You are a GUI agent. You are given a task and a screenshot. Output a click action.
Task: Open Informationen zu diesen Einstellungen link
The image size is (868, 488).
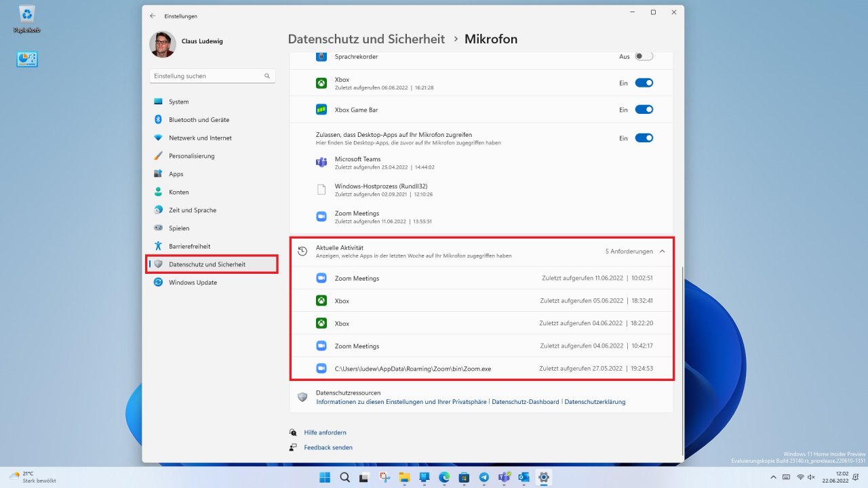point(401,402)
